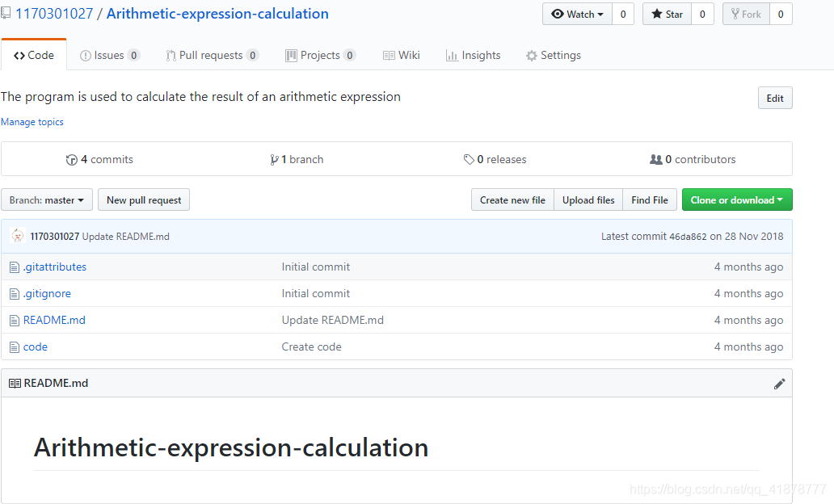Open the code file
Viewport: 834px width, 504px height.
[35, 346]
